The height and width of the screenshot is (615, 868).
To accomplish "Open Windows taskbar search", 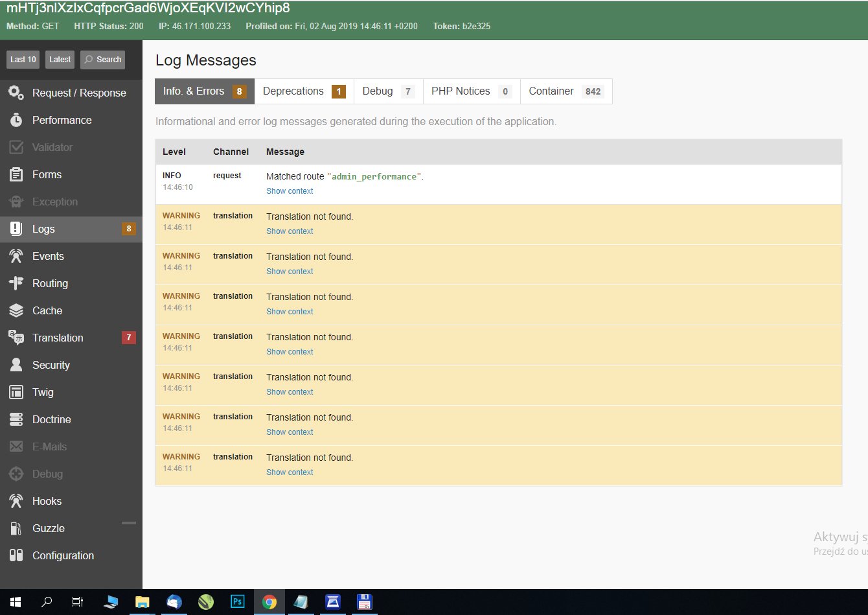I will 47,602.
